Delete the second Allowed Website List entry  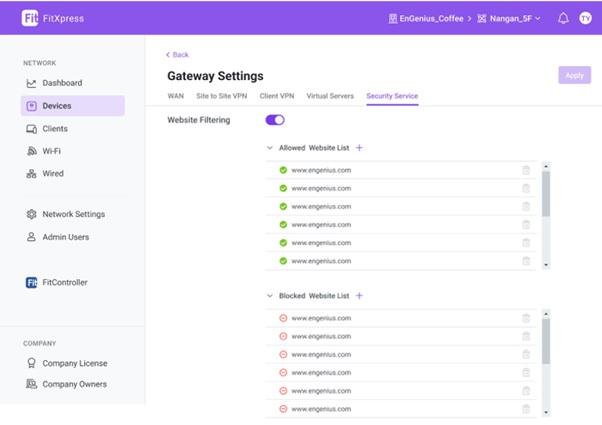pos(526,188)
